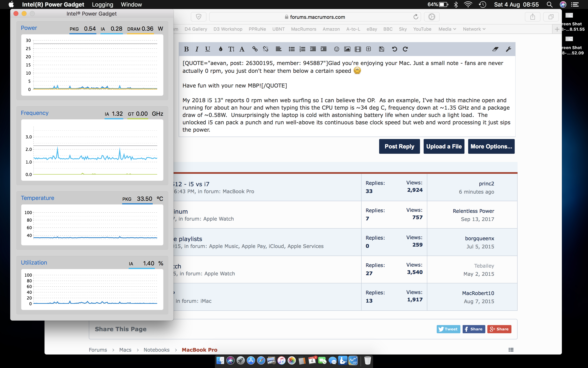Screen dimensions: 588x368
Task: Click the Frequency graph in Power Gadget
Action: (x=92, y=150)
